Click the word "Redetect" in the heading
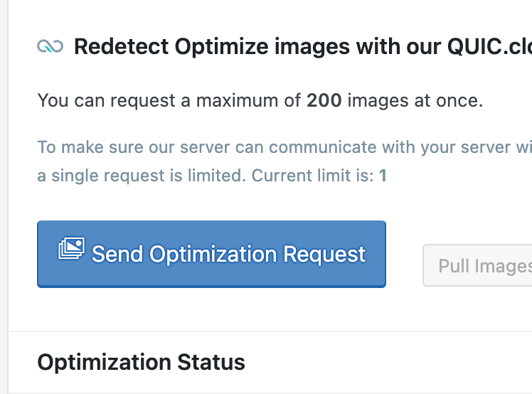The image size is (532, 394). 121,47
